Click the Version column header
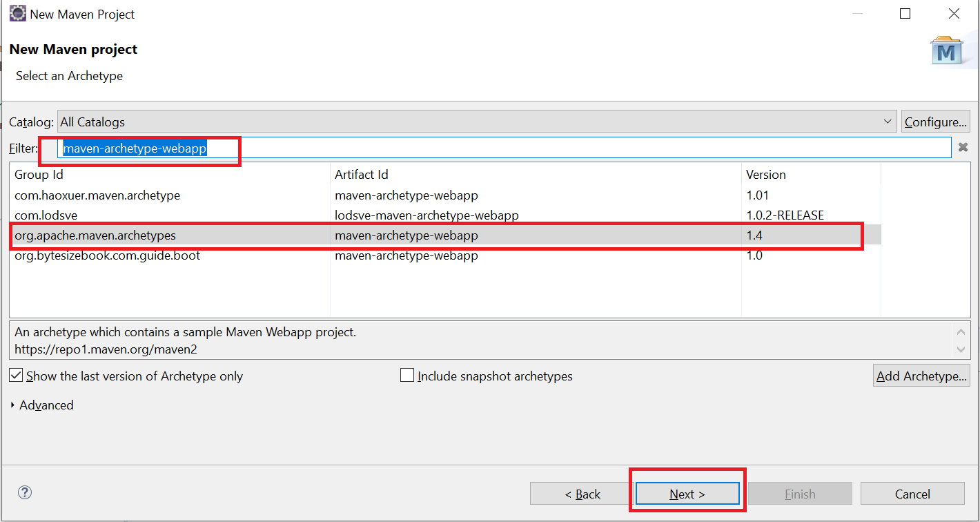 click(810, 175)
